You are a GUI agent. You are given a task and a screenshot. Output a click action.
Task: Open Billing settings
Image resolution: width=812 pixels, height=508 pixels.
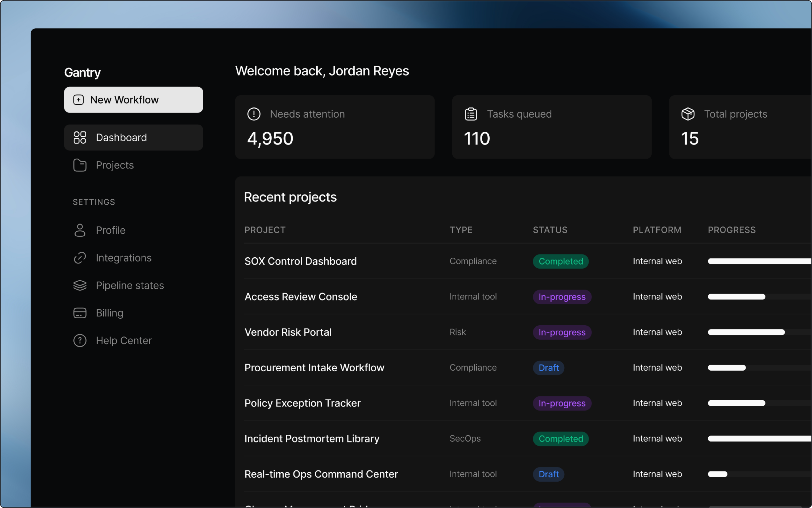click(x=134, y=313)
